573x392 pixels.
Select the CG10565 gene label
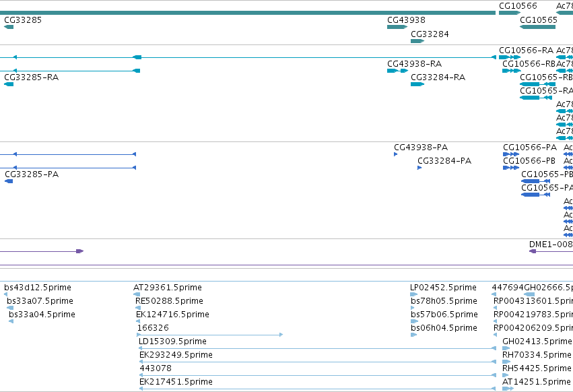tap(539, 20)
